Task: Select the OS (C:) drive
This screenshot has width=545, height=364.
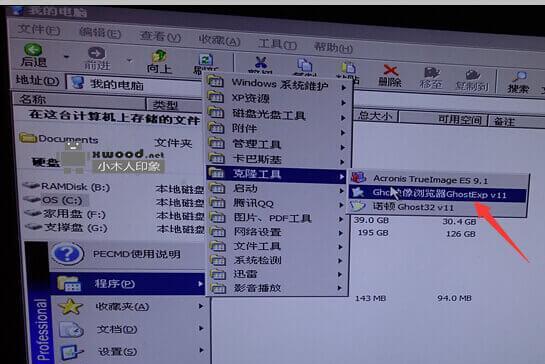Action: 56,200
